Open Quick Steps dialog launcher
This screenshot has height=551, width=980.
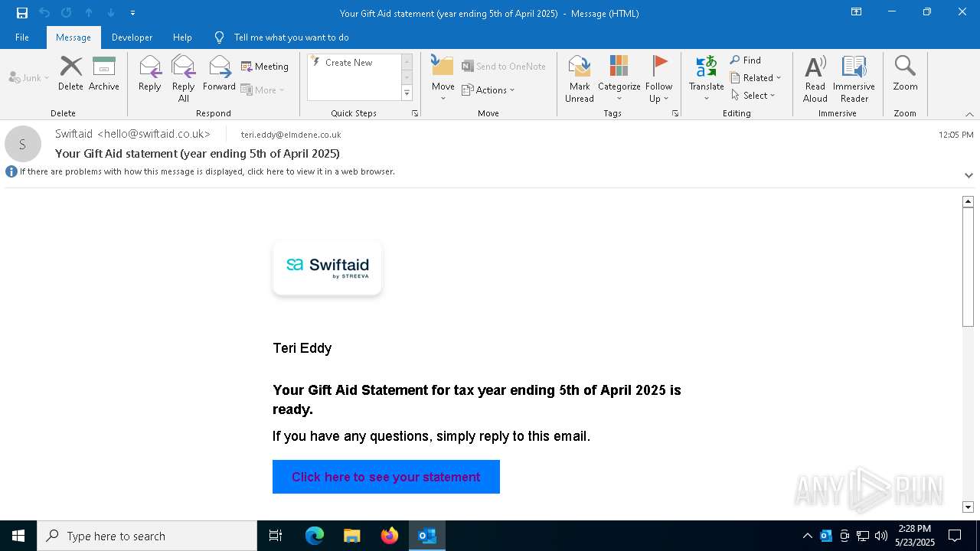[x=415, y=113]
